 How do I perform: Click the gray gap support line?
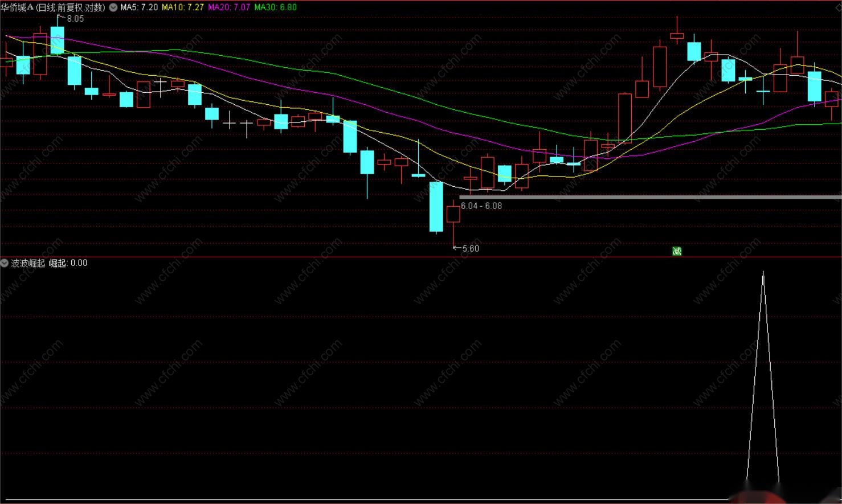pyautogui.click(x=650, y=197)
